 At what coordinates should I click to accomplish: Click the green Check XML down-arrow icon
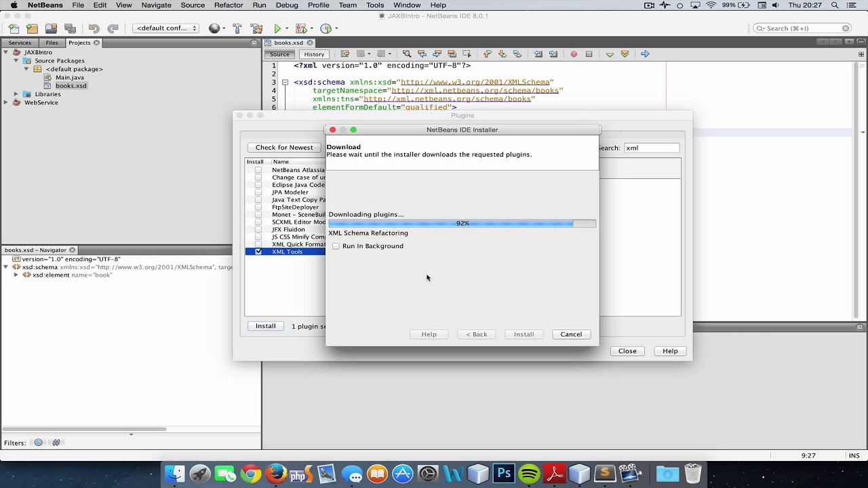[x=610, y=54]
